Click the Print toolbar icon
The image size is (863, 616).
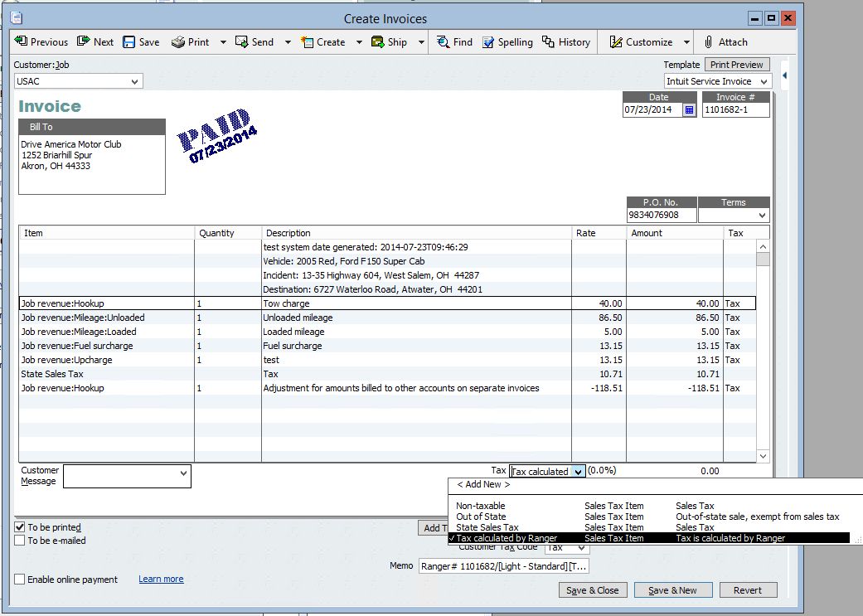178,42
